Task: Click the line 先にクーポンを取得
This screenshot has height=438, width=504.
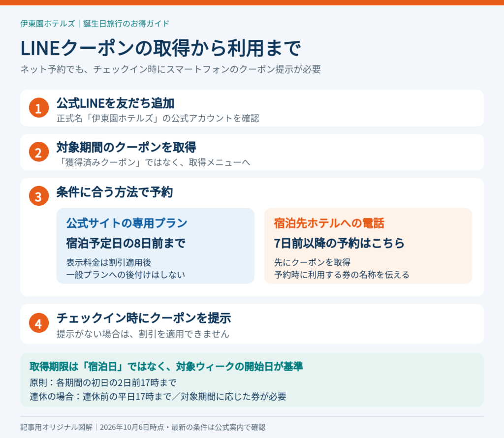Action: coord(312,262)
